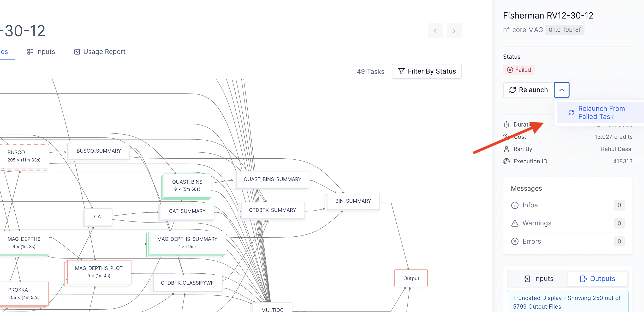Click the Relaunch From Failed Task icon
The height and width of the screenshot is (312, 644).
click(x=571, y=112)
